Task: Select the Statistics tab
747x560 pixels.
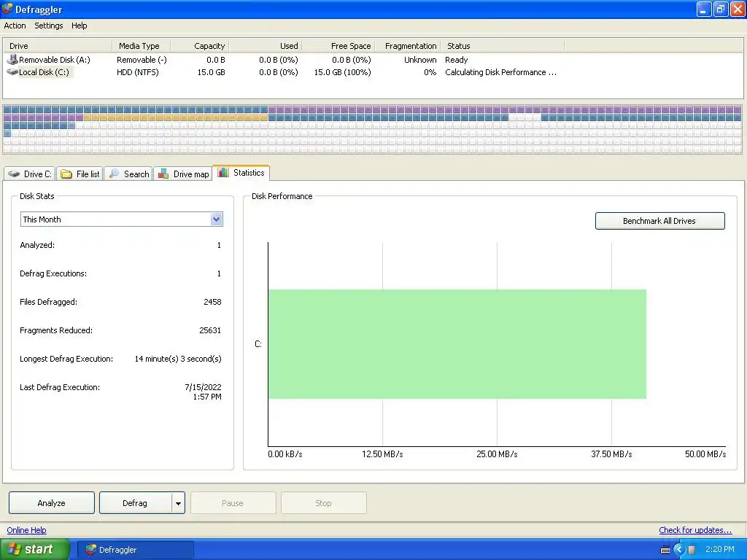Action: coord(241,173)
